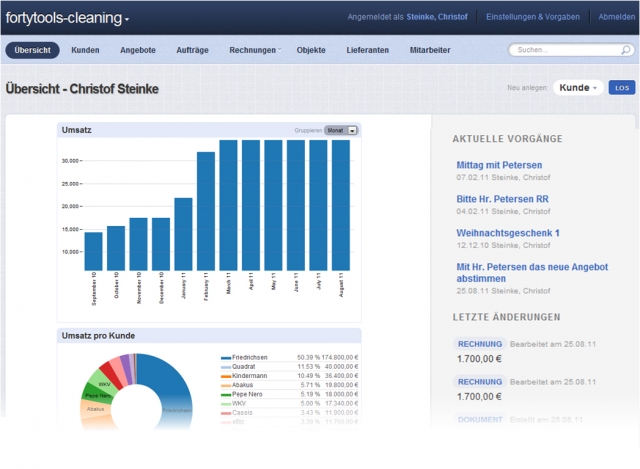Go to the Mitarbeiter tab
The image size is (640, 469).
[x=430, y=50]
